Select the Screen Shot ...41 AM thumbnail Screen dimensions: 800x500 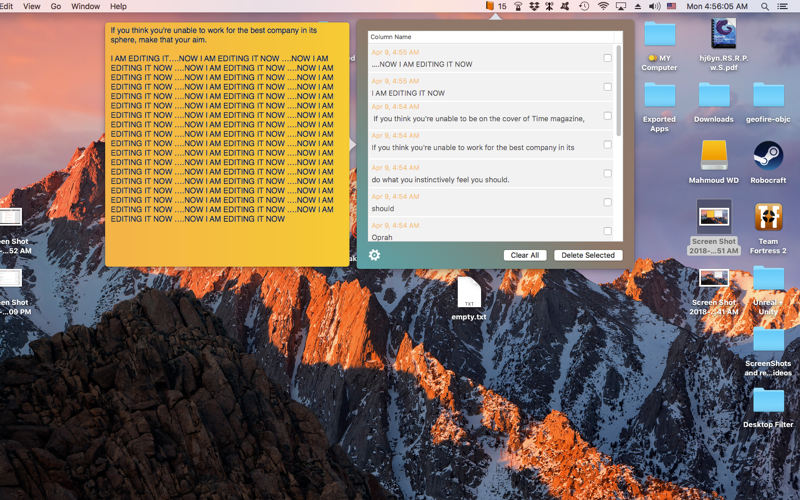(x=714, y=278)
